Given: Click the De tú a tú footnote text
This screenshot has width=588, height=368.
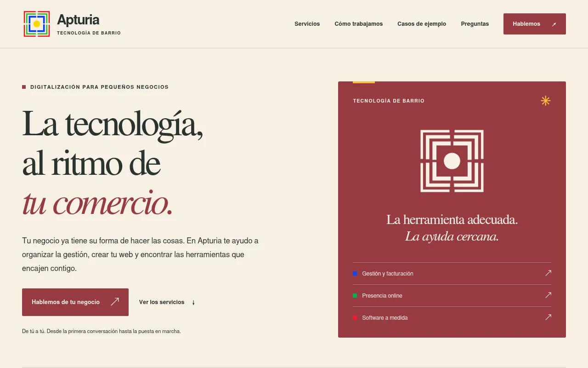Looking at the screenshot, I should click(x=102, y=331).
